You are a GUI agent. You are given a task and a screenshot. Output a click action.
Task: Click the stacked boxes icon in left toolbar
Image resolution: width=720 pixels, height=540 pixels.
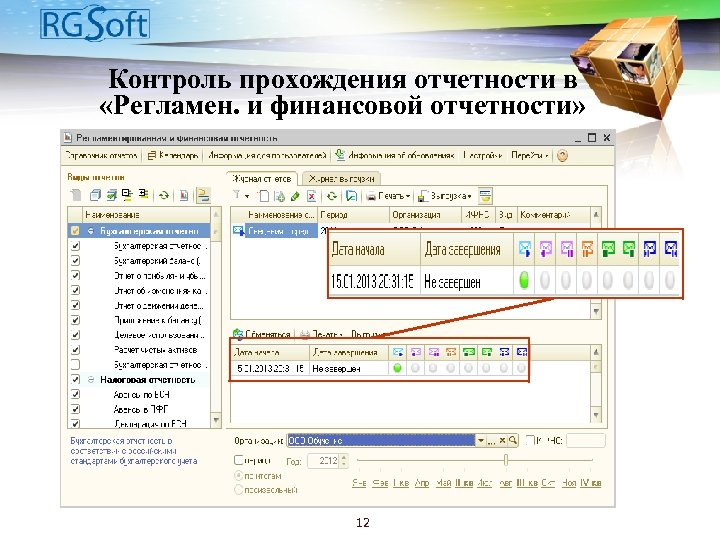point(95,195)
